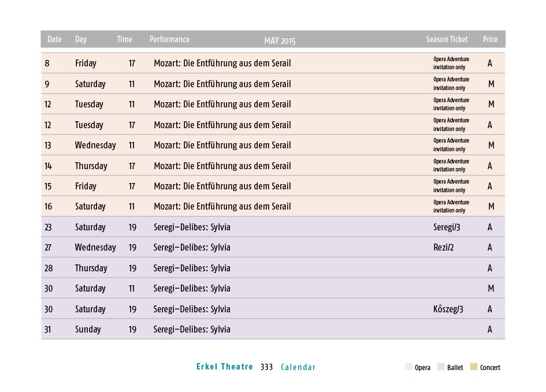The width and height of the screenshot is (546, 392).
Task: Click page number 333 in the footer
Action: pyautogui.click(x=266, y=367)
